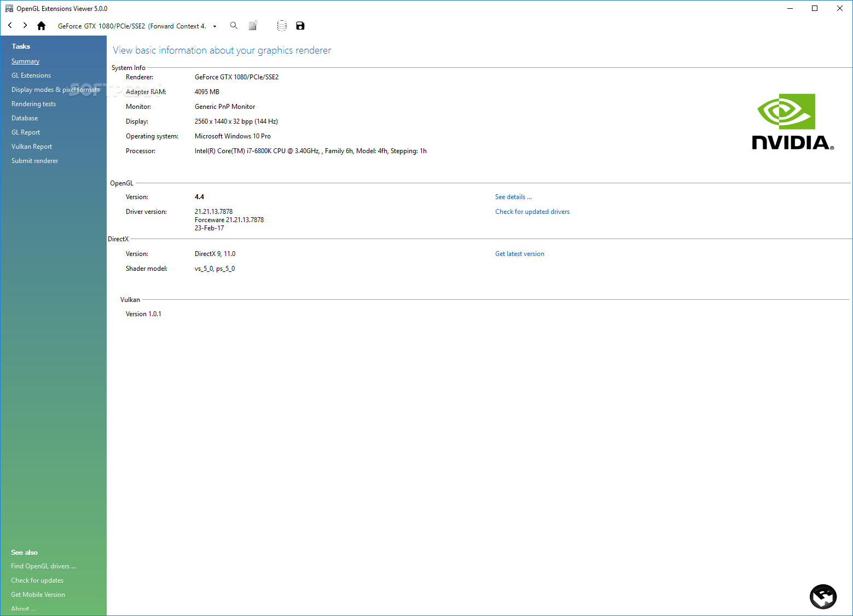Viewport: 853px width, 616px height.
Task: Click the Display value 2560 x 1440
Action: (236, 121)
